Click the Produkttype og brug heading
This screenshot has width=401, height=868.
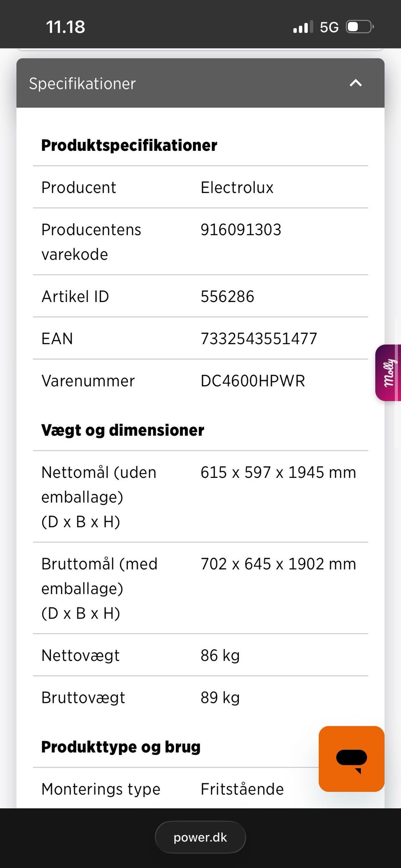(x=121, y=746)
